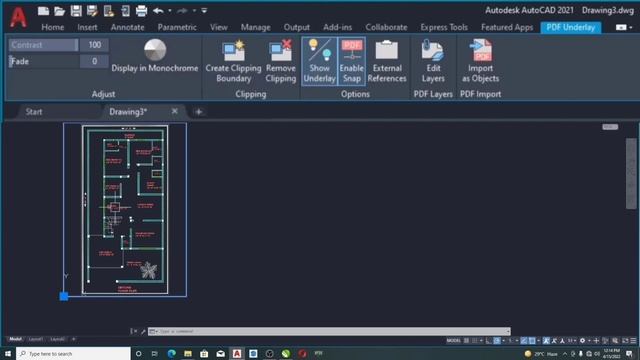640x360 pixels.
Task: Toggle annotation visibility in status bar
Action: pyautogui.click(x=546, y=340)
